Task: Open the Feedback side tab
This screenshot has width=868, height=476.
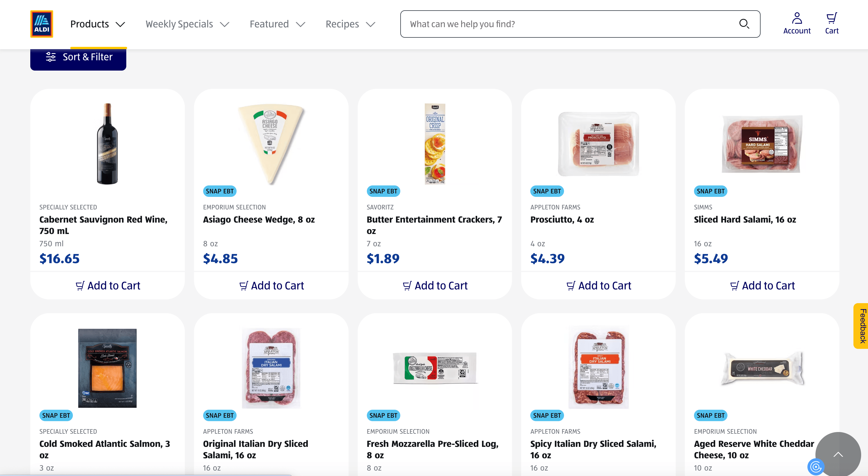Action: pyautogui.click(x=862, y=326)
